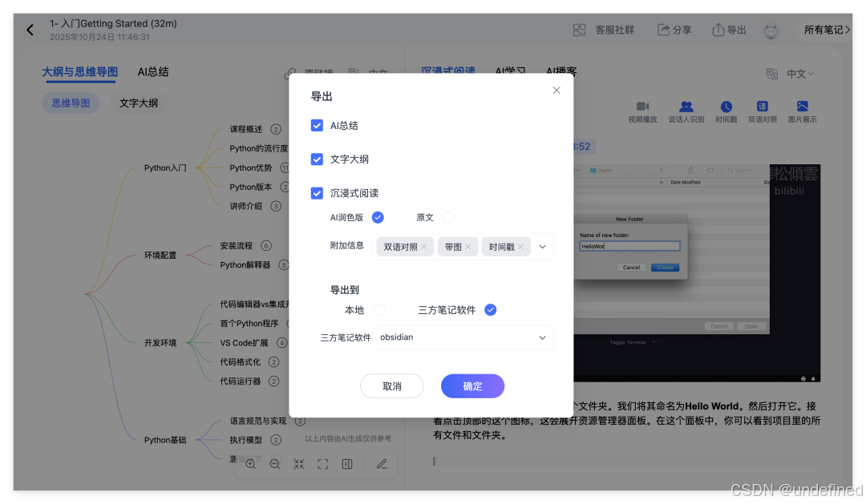Select 本地 as export destination

point(379,309)
